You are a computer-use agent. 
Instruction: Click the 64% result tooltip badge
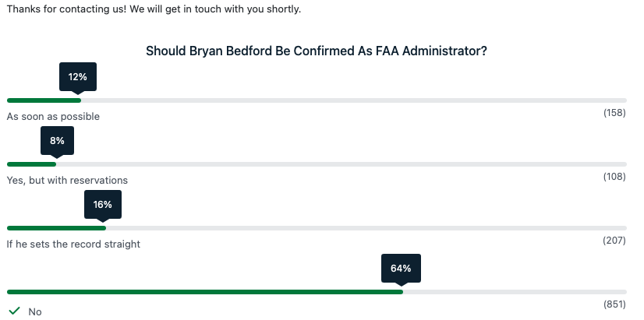401,268
